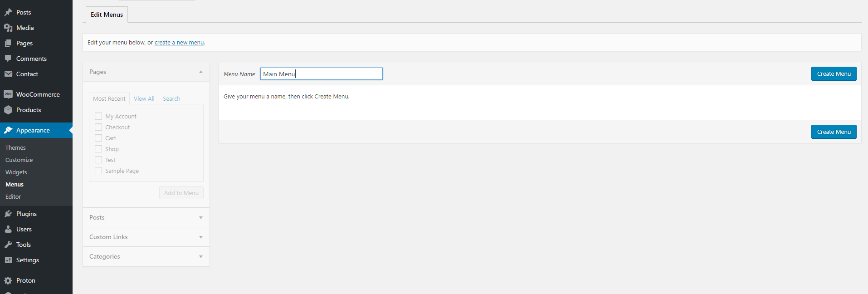Open the Search tab in Pages panel
Image resolution: width=868 pixels, height=294 pixels.
(x=171, y=98)
